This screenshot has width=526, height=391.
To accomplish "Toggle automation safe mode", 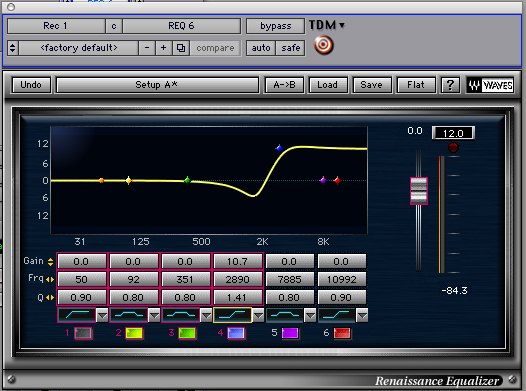I will click(x=291, y=48).
